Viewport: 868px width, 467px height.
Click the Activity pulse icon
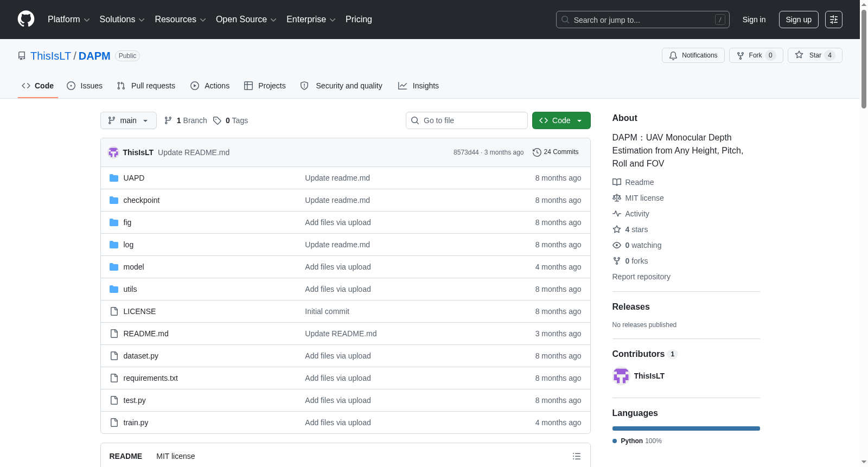point(617,214)
